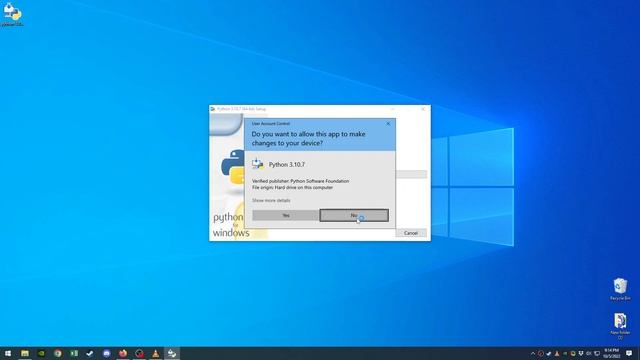Open the Windows Start menu
The width and height of the screenshot is (640, 360).
coord(8,353)
